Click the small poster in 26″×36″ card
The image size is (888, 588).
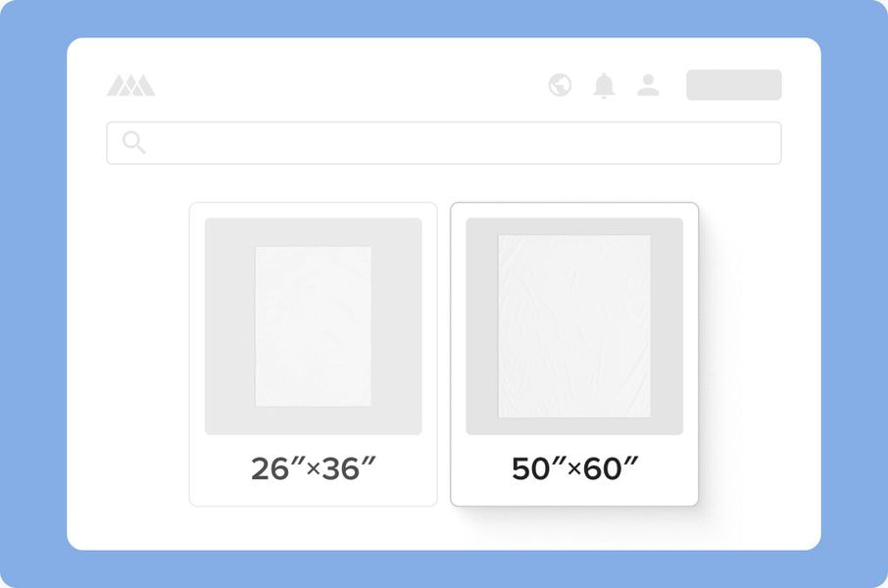[313, 325]
